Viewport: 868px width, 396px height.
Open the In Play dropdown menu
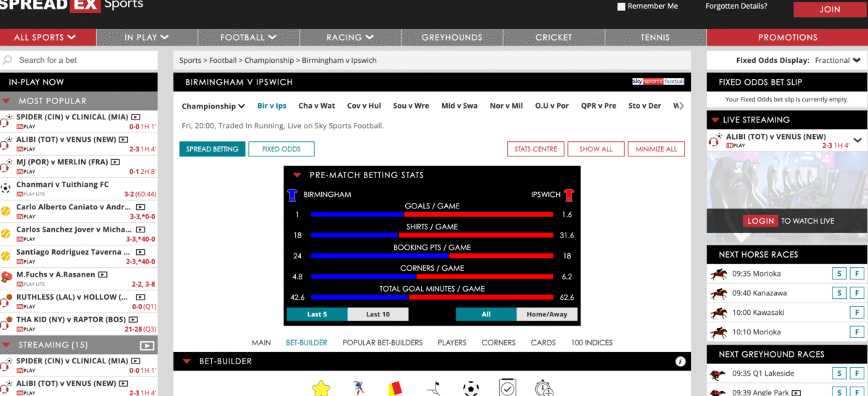147,37
